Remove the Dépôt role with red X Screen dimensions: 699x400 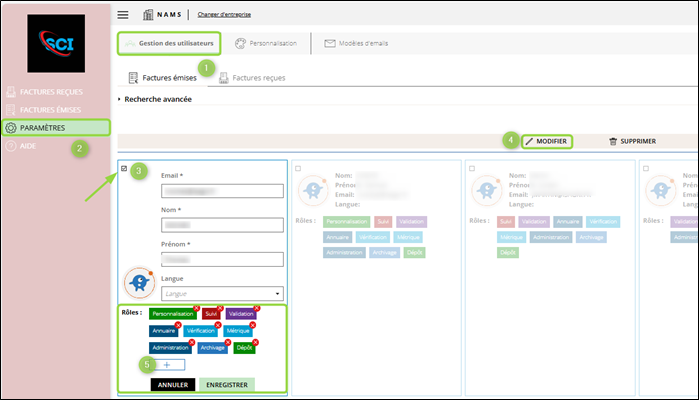coord(256,342)
